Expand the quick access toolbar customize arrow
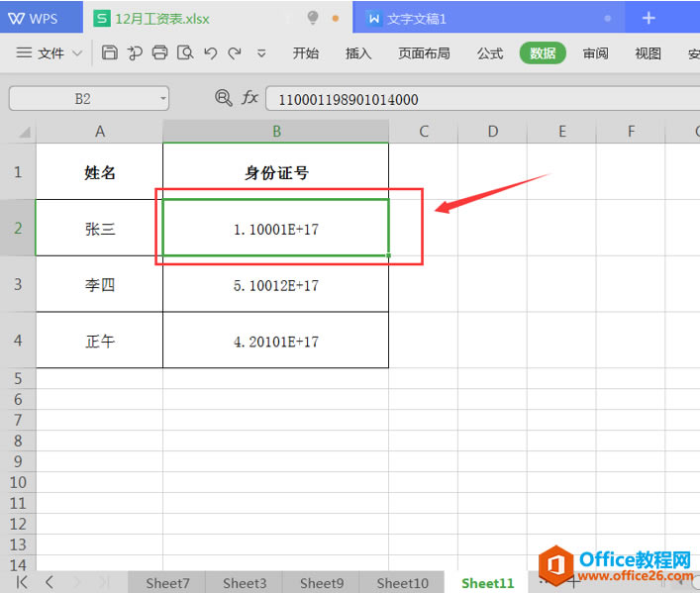The height and width of the screenshot is (593, 700). coord(261,53)
